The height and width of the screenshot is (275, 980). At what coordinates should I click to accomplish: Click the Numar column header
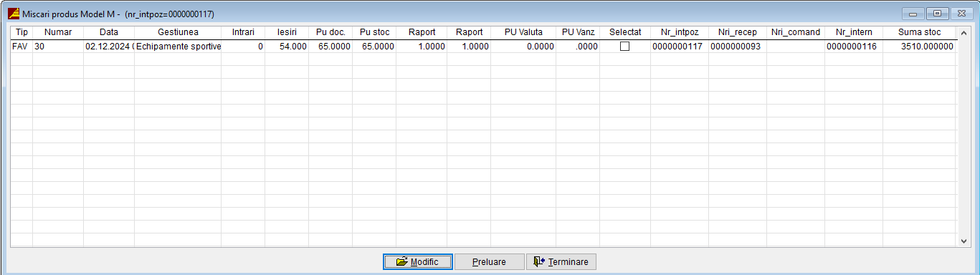58,32
